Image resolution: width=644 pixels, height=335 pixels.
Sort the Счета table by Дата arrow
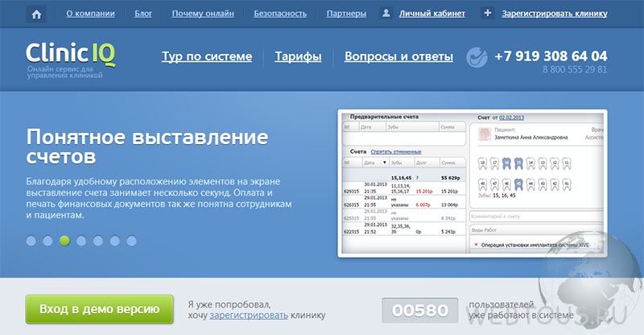pyautogui.click(x=385, y=163)
